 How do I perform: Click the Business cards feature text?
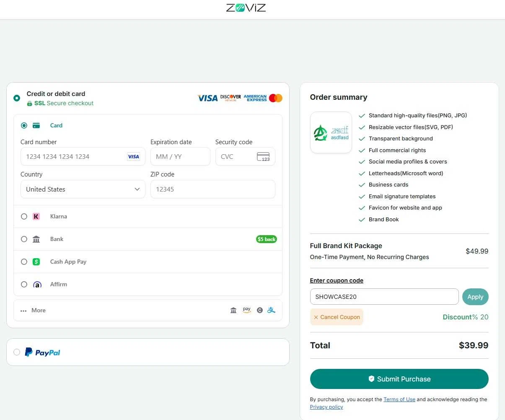(x=388, y=185)
